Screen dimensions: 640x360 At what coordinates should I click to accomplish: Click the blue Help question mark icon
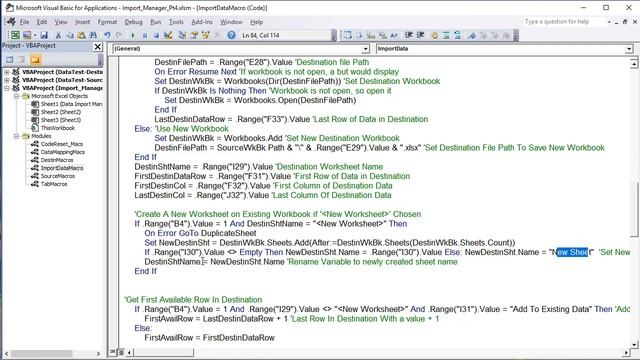231,35
